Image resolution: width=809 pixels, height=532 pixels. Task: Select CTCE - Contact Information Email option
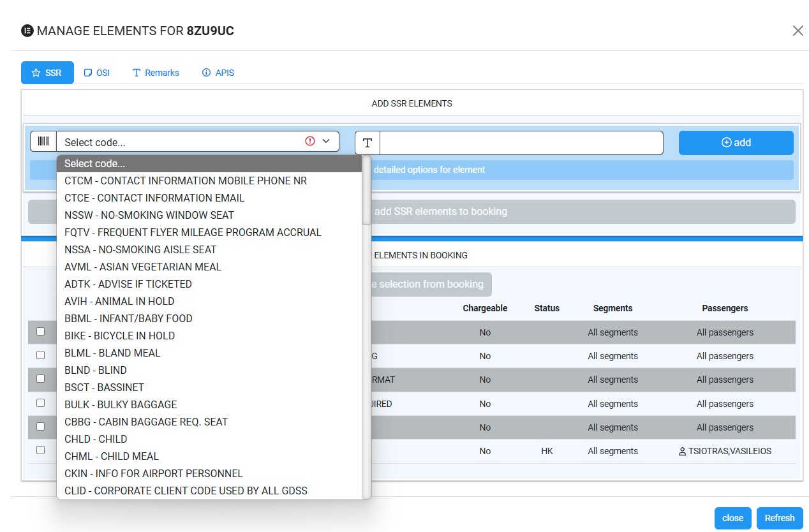(x=209, y=198)
